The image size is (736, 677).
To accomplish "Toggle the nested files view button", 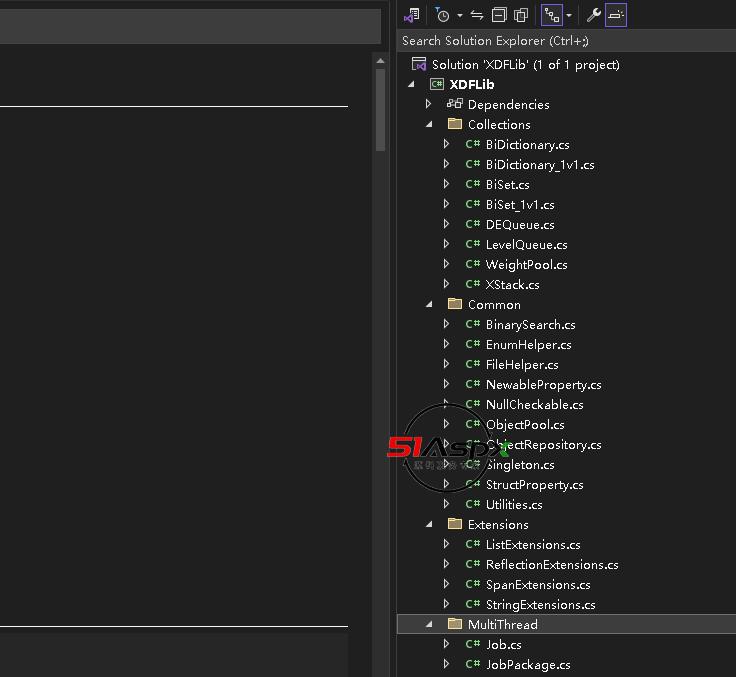I will (x=551, y=15).
